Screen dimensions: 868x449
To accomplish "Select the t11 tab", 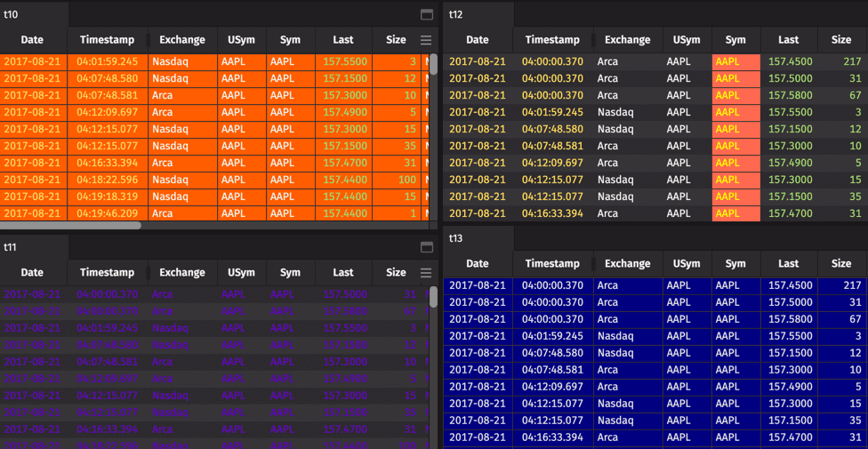I will (x=12, y=247).
